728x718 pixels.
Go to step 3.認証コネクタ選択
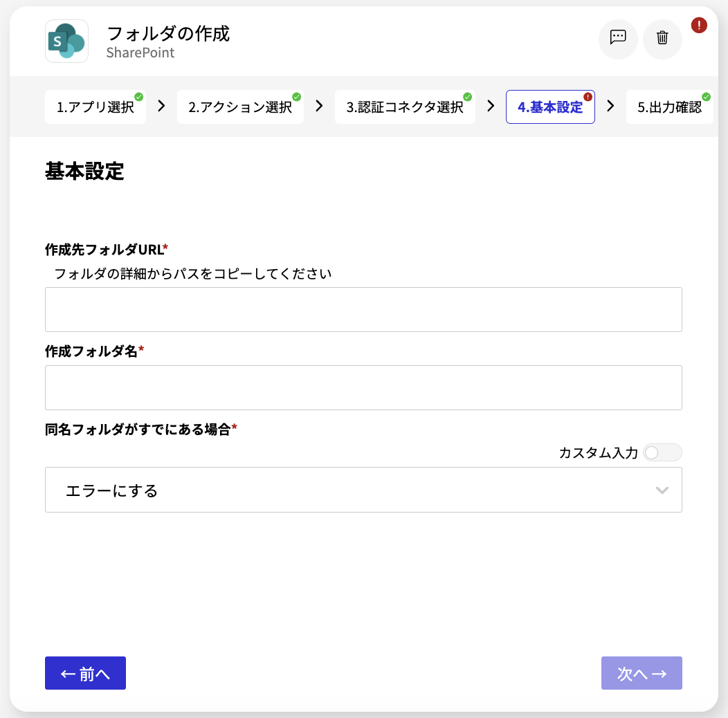[405, 107]
